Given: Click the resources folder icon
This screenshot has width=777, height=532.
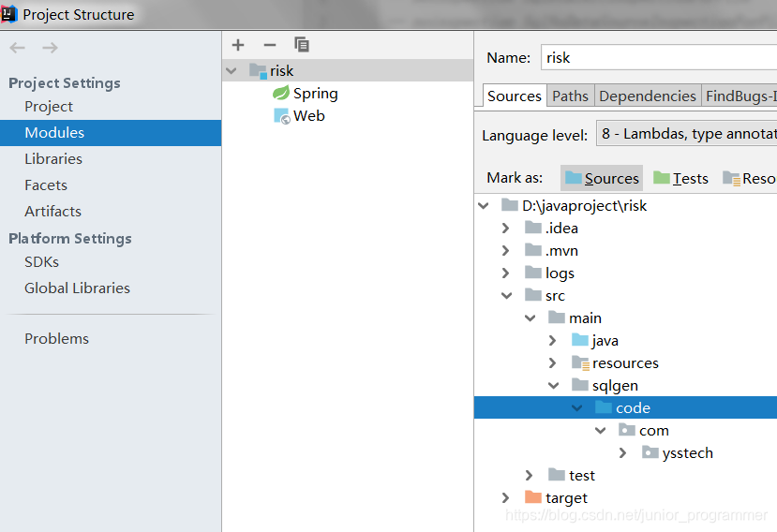Looking at the screenshot, I should tap(580, 362).
